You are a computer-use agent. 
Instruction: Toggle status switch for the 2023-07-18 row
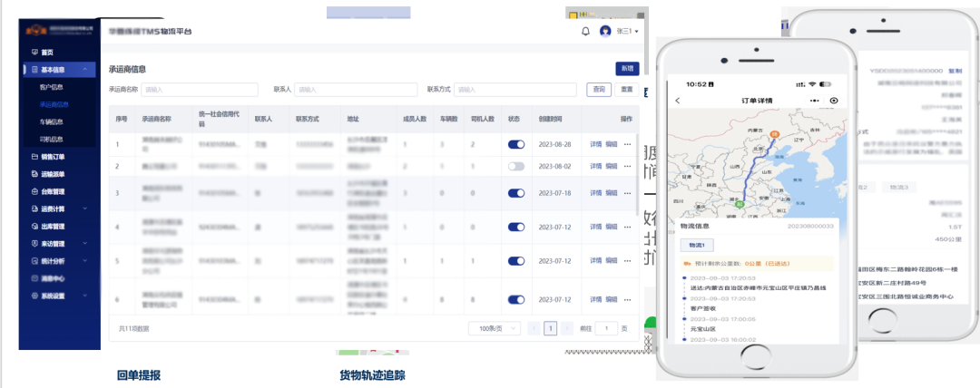(516, 194)
